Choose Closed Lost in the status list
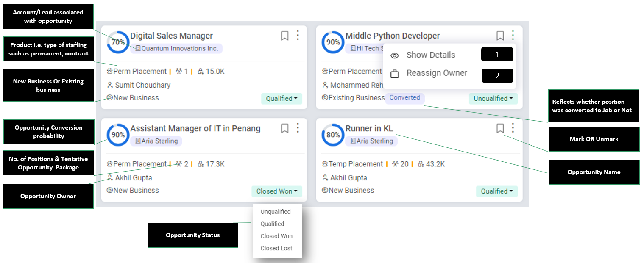Viewport: 644px width, 263px height. click(x=276, y=248)
